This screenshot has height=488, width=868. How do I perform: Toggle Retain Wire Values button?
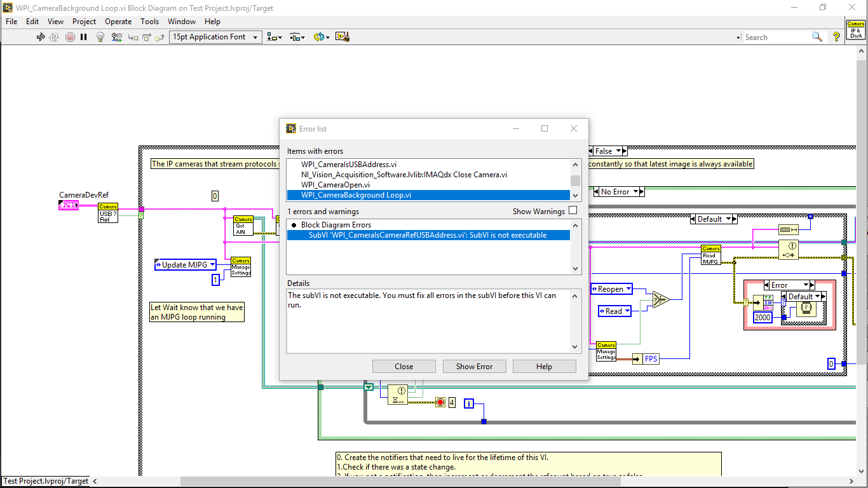point(116,37)
